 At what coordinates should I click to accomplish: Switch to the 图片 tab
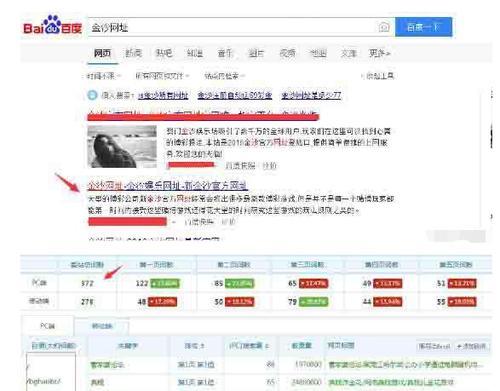pyautogui.click(x=256, y=53)
